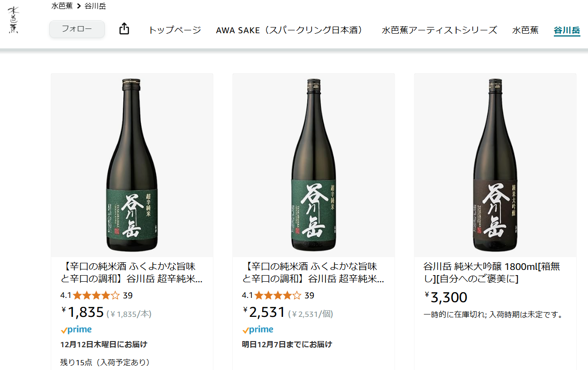
Task: Select the 谷川岳 tab in navigation
Action: click(x=567, y=31)
